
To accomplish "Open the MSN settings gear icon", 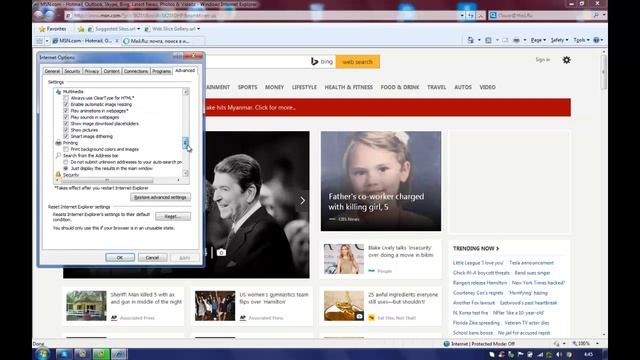I will click(x=567, y=60).
